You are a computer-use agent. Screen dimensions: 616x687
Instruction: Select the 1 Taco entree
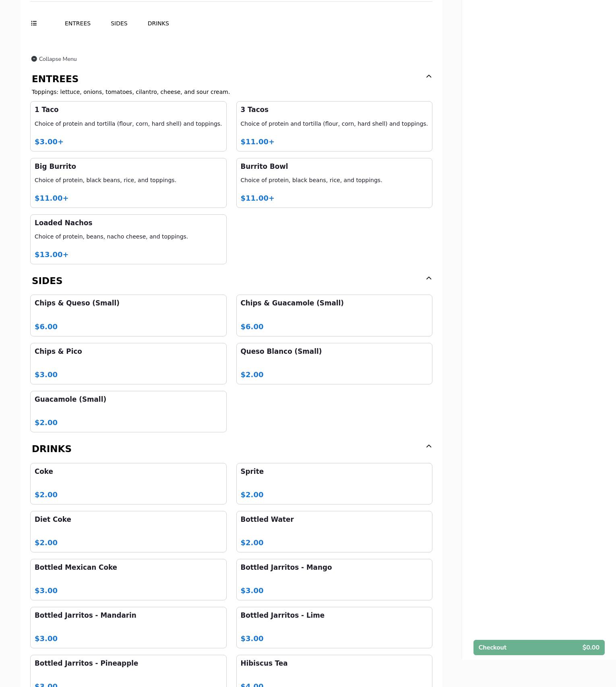128,126
